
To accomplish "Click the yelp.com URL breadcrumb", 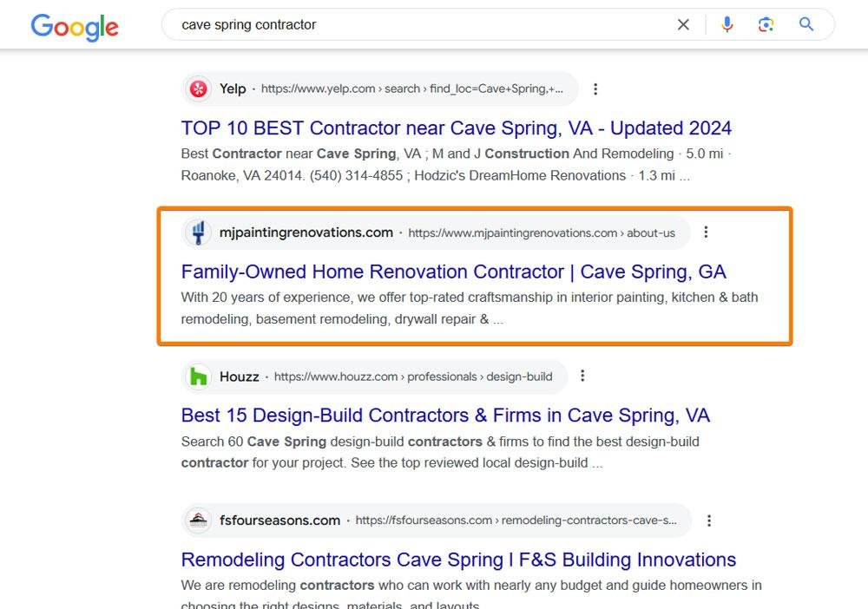I will click(x=412, y=88).
